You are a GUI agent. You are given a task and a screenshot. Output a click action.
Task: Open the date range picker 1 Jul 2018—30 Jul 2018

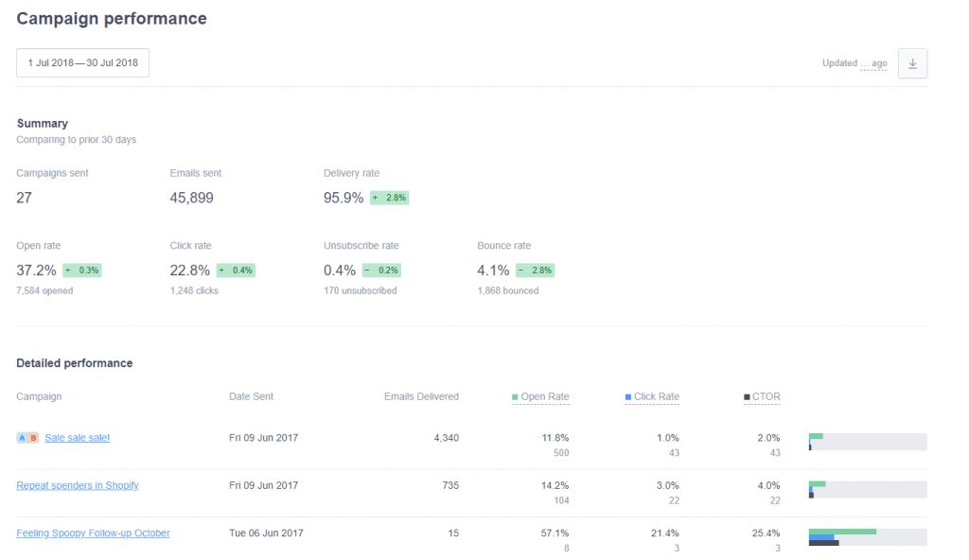(83, 63)
